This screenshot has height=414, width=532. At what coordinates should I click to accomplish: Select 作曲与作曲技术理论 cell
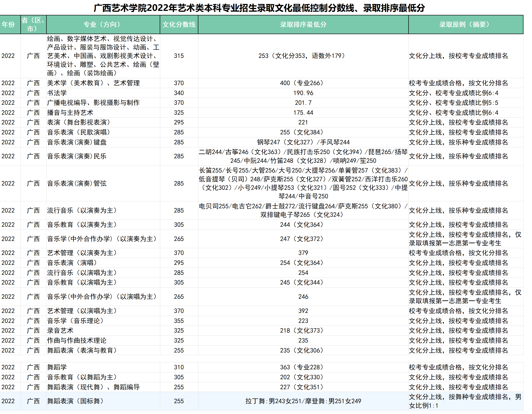[103, 341]
